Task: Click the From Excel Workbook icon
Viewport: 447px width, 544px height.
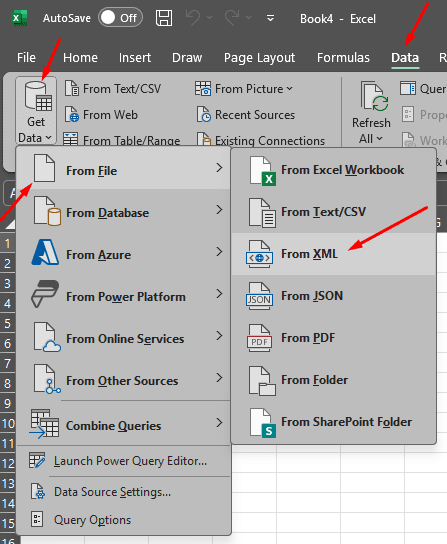Action: tap(263, 171)
